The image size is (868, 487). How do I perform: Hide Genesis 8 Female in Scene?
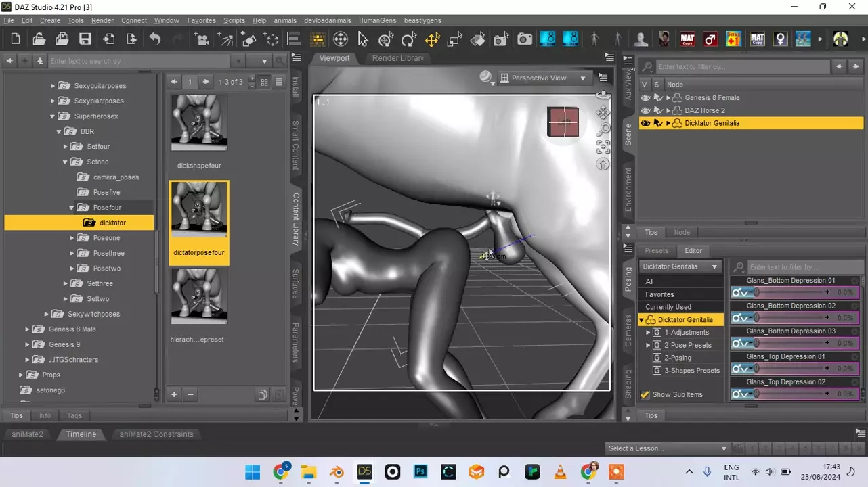tap(645, 98)
